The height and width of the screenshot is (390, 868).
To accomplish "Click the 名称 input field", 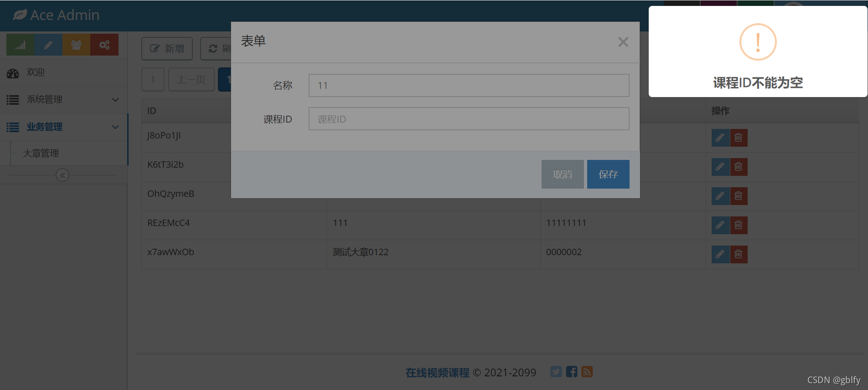I will (x=469, y=85).
